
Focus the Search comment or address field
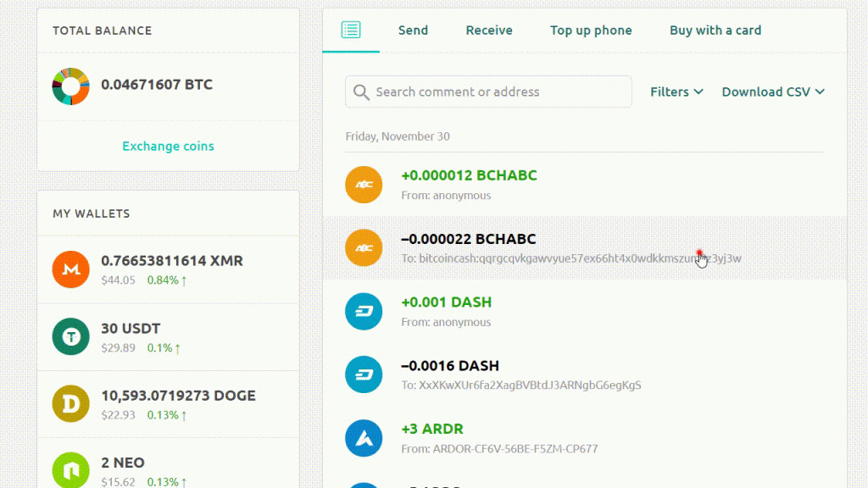click(x=488, y=91)
